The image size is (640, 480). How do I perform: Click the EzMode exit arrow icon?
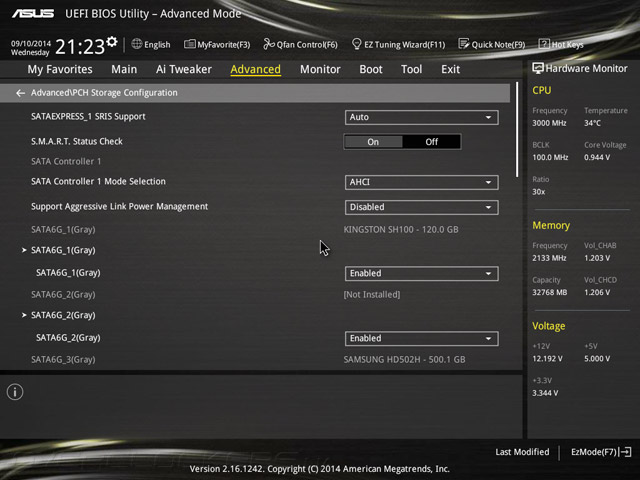625,452
